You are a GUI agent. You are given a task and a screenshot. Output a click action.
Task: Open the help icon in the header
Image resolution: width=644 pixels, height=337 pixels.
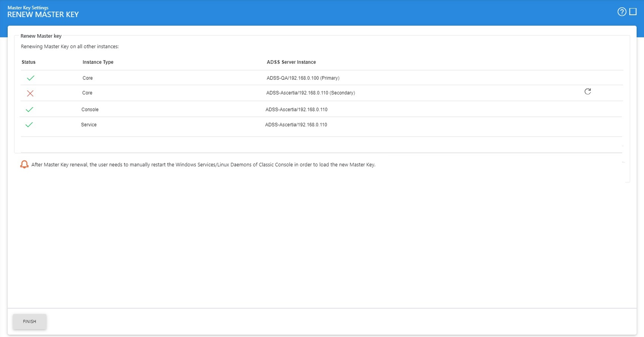click(x=621, y=12)
